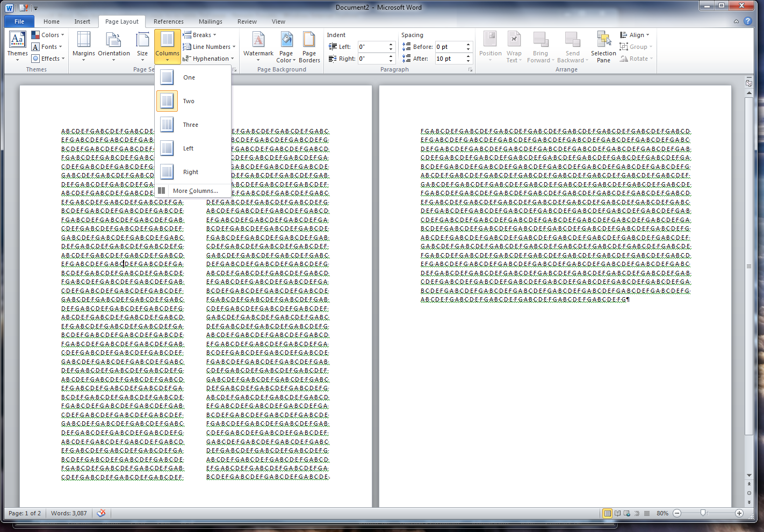Screen dimensions: 764x532
Task: Click the zoom out minus button
Action: point(677,513)
